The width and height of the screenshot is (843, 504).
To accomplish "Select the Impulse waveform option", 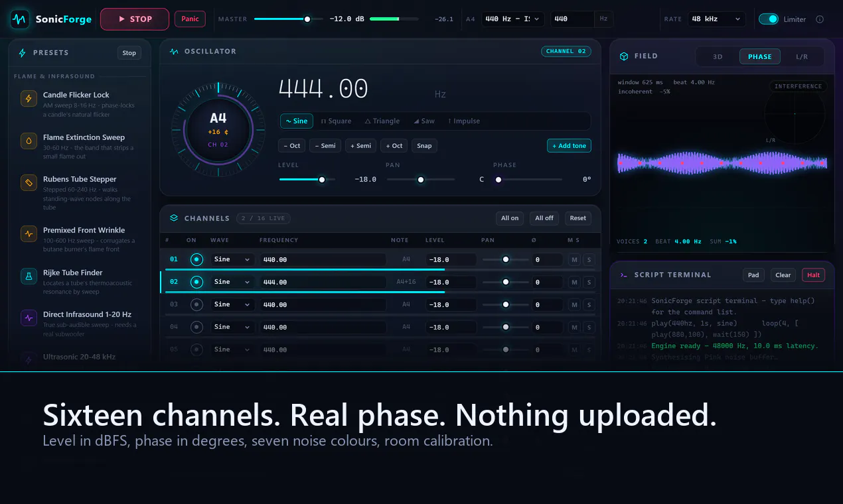I will click(464, 121).
